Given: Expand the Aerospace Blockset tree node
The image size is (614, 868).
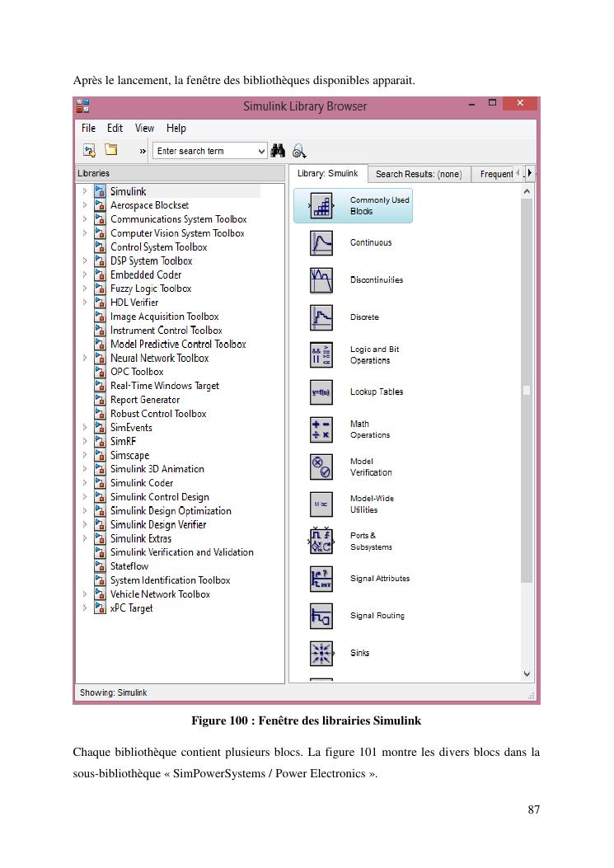Looking at the screenshot, I should [x=85, y=205].
